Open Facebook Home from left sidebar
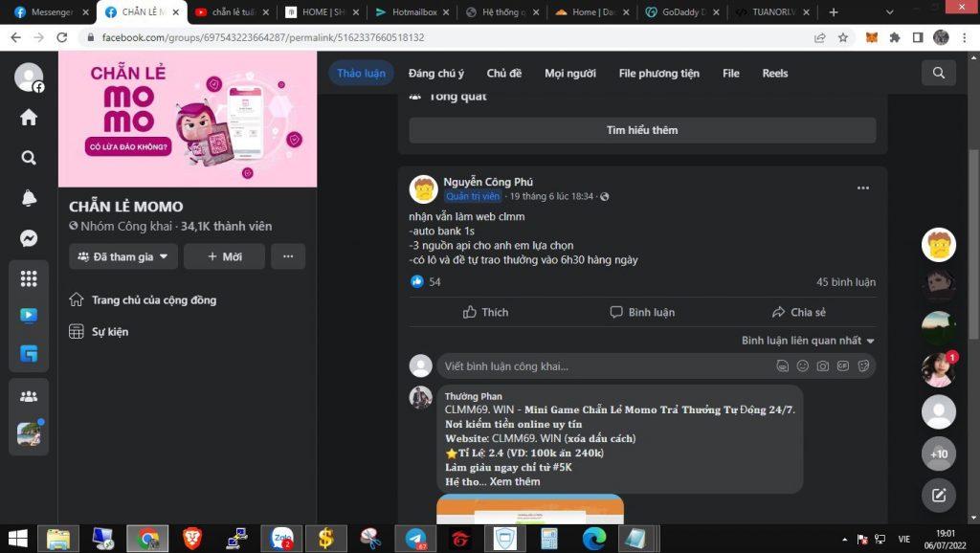980x553 pixels. pos(29,118)
